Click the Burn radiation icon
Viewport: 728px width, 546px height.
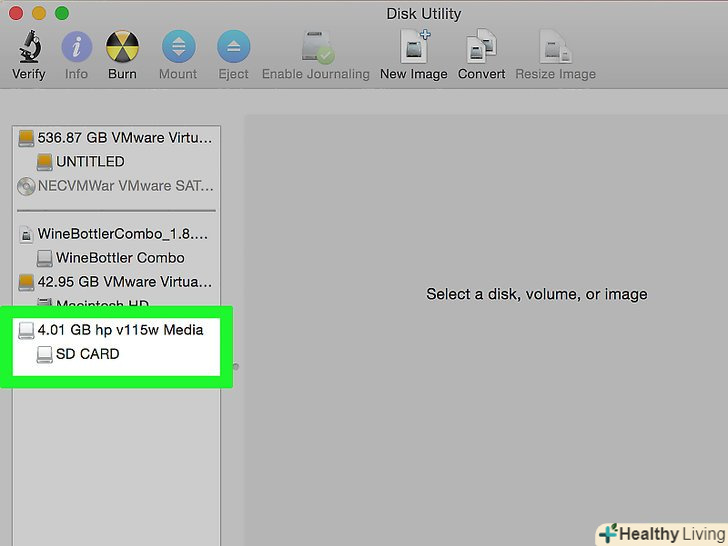point(123,47)
